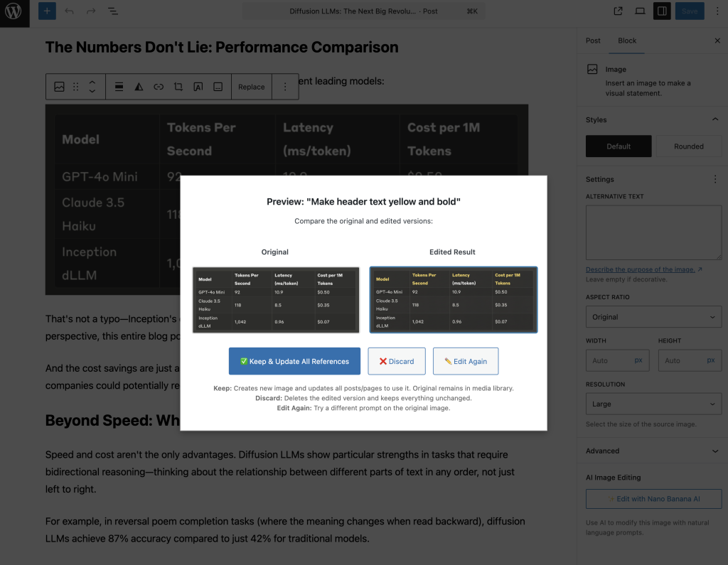Click the device preview laptop icon
Screen dimensions: 728x565
640,11
